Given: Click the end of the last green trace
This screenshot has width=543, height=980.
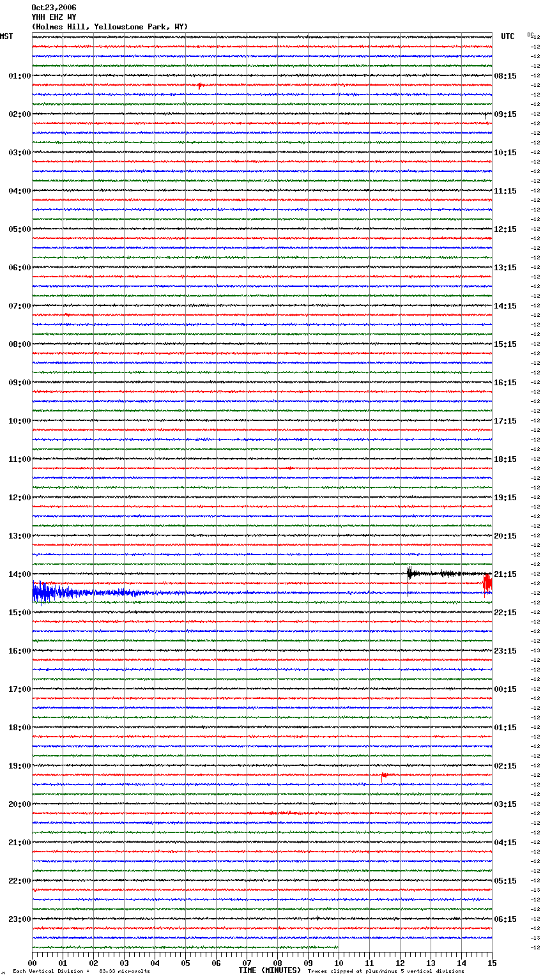Looking at the screenshot, I should coord(338,947).
